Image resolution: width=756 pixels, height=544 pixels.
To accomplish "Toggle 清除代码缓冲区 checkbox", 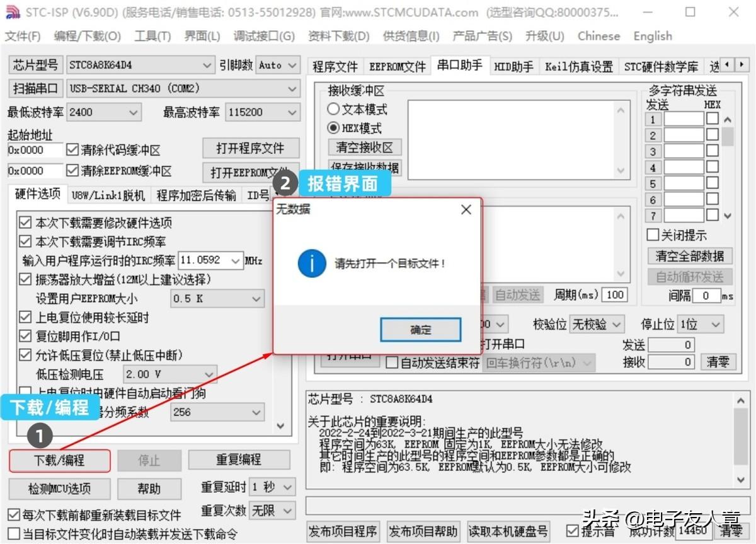I will (72, 150).
